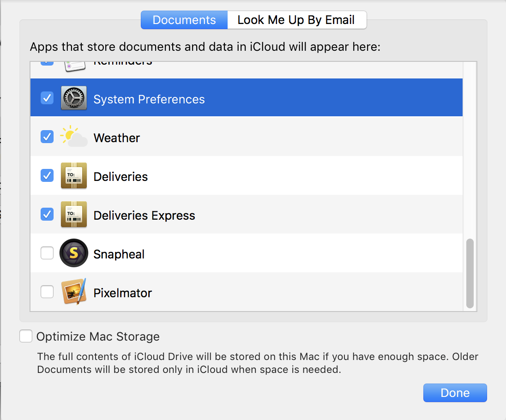Uncheck the System Preferences checkbox
Image resolution: width=506 pixels, height=420 pixels.
(47, 98)
